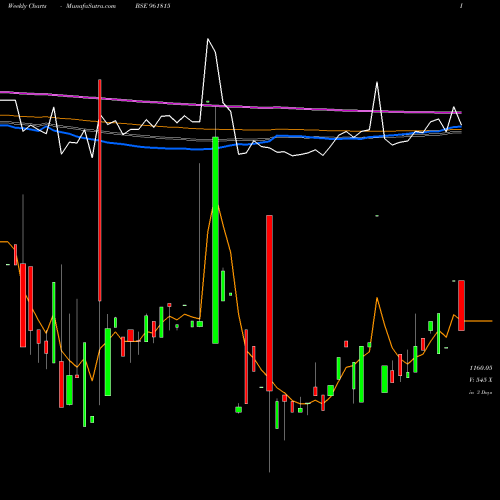Click the 'BSE 961815' symbol label
The image size is (500, 500).
(x=153, y=6)
